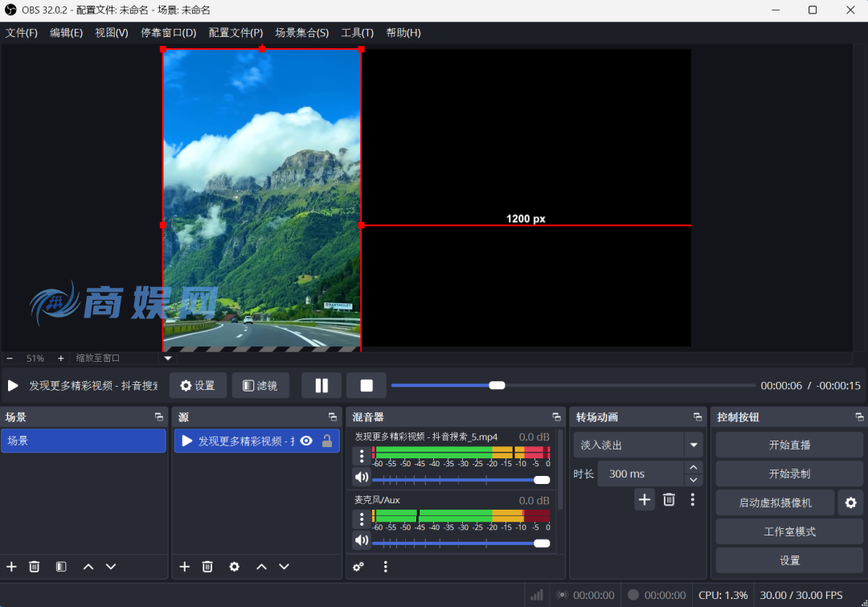Remove selected scene with trash icon
Viewport: 868px width, 607px height.
point(35,567)
